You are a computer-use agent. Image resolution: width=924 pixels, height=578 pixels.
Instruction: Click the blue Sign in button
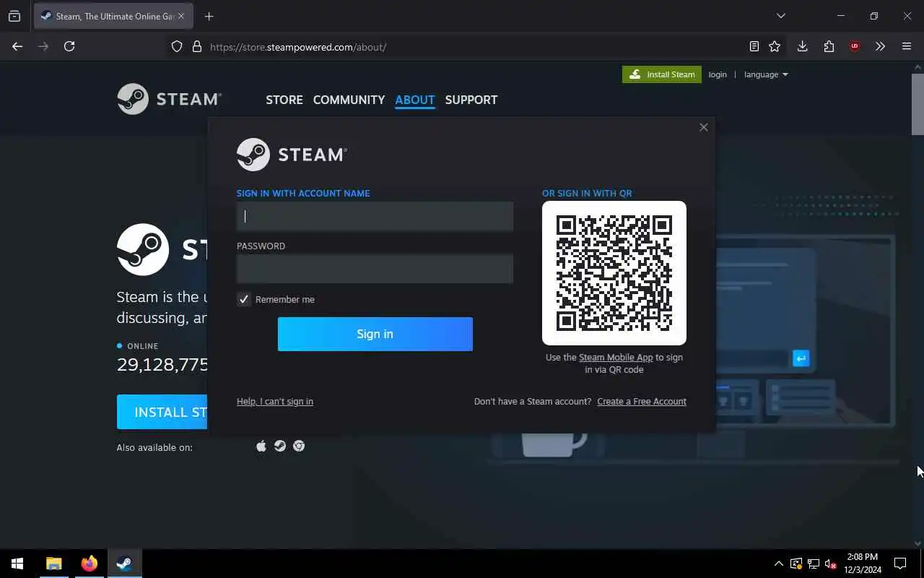[375, 334]
